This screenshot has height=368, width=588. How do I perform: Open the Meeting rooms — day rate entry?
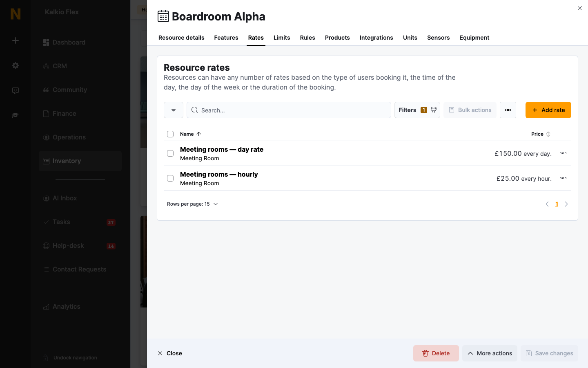(x=222, y=150)
